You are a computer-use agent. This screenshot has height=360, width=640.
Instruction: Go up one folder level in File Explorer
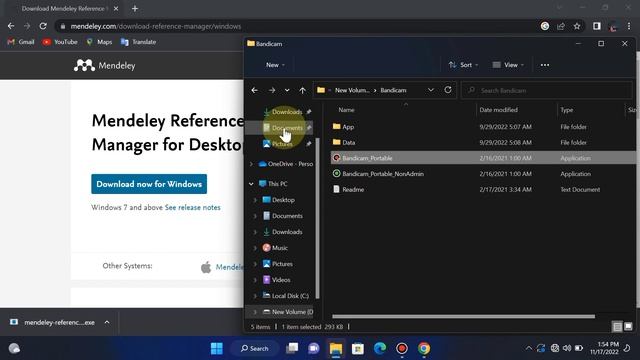tap(302, 90)
